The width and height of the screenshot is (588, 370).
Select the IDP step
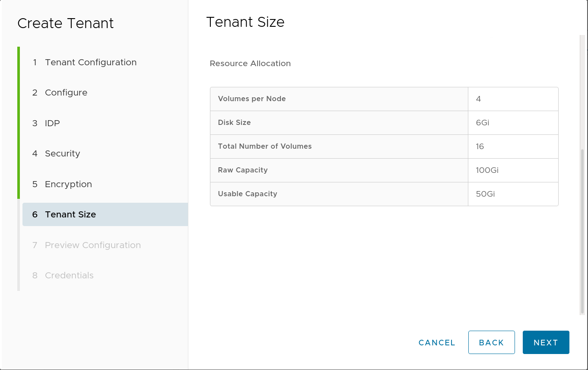click(x=52, y=123)
